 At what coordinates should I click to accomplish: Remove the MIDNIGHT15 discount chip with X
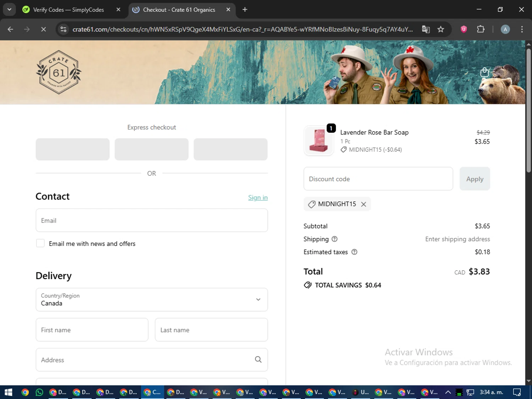point(364,204)
